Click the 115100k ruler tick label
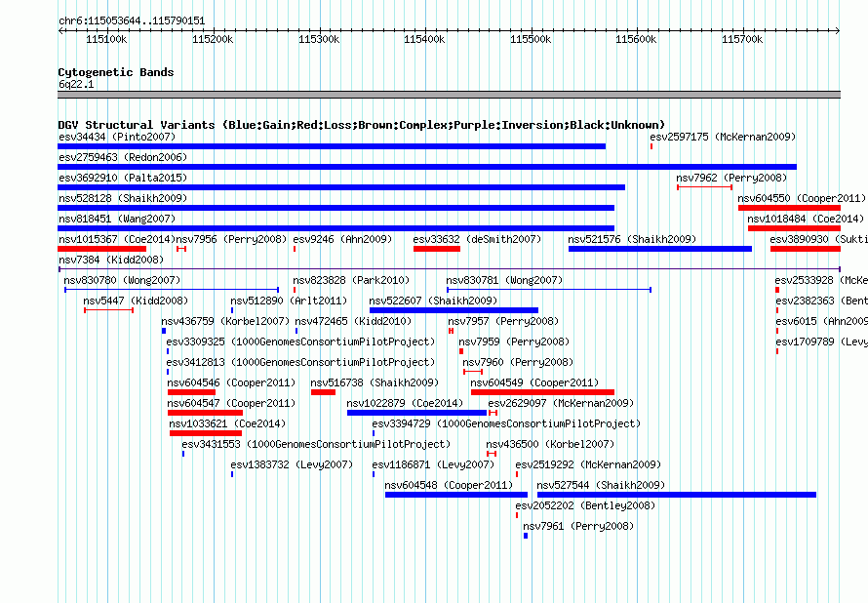The width and height of the screenshot is (868, 603). pos(106,39)
